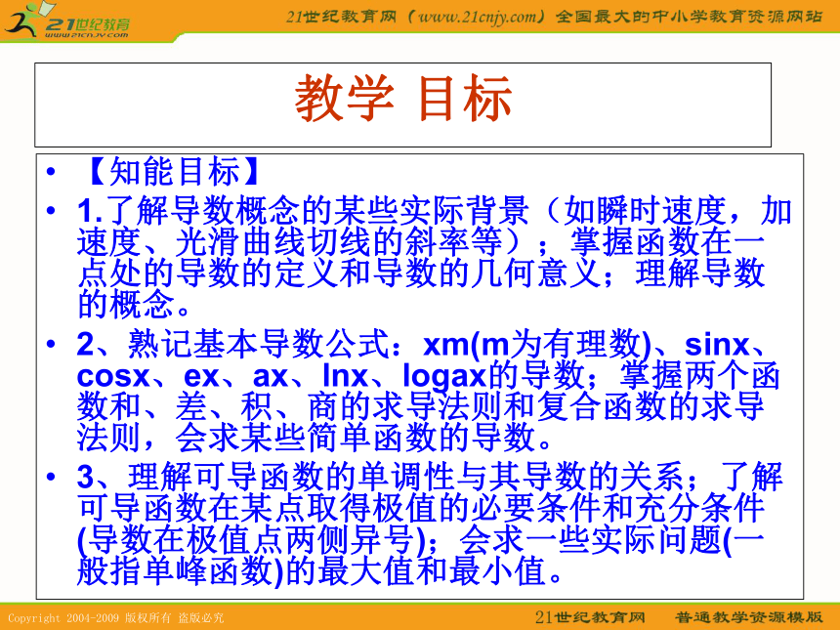Click the line starting 点处的导数的定义
The height and width of the screenshot is (630, 840).
(421, 273)
